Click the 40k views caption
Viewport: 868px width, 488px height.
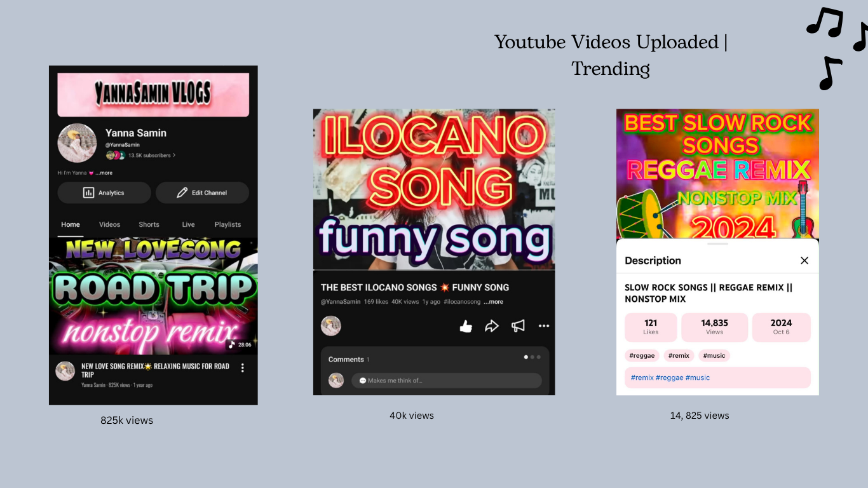[x=412, y=416]
